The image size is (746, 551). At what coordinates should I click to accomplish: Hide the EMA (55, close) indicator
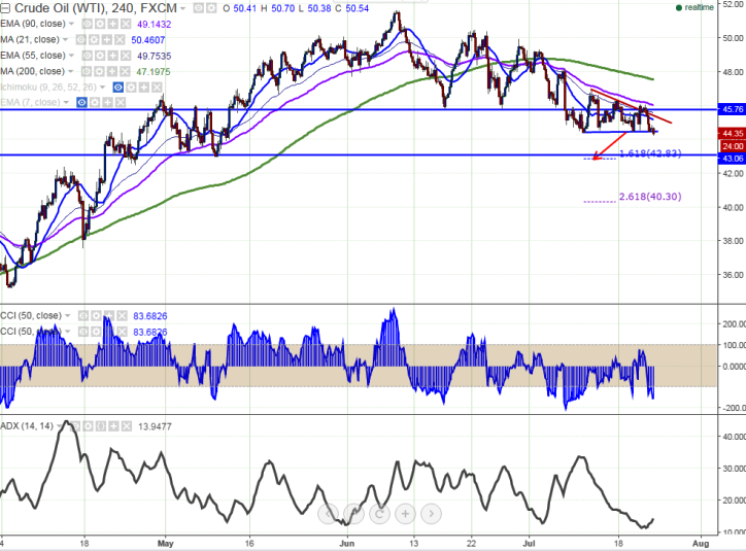(87, 56)
